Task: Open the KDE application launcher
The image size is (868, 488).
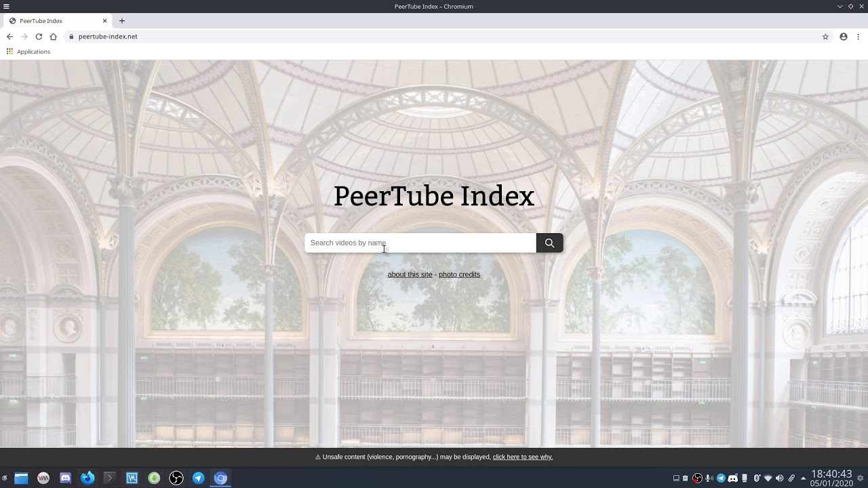Action: point(5,479)
